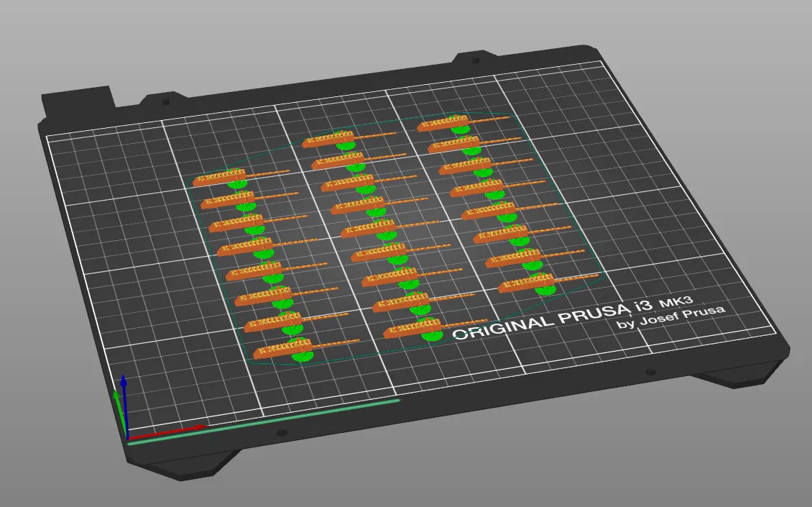Click the green Y axis arrow
812x507 pixels.
117,401
